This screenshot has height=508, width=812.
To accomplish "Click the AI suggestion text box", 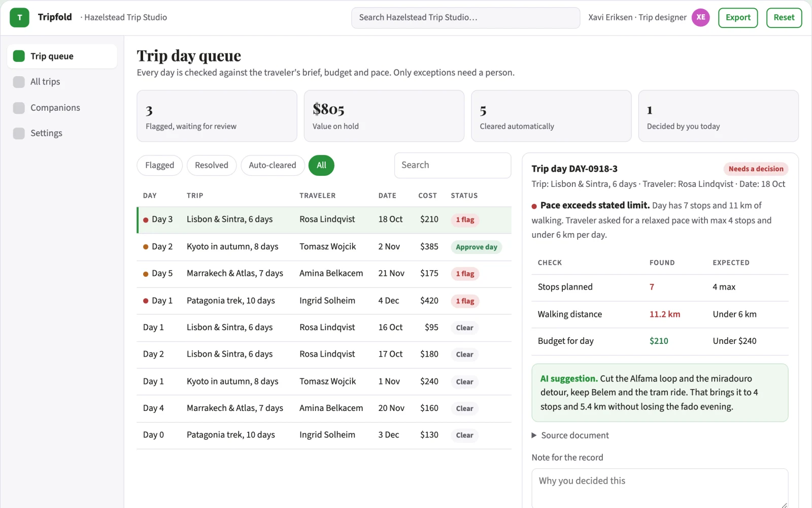I will 660,393.
